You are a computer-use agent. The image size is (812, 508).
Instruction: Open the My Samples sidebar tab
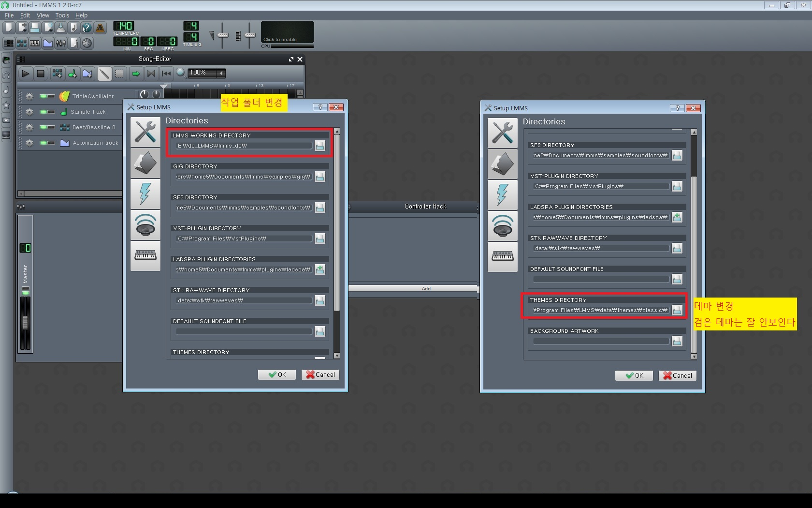(6, 90)
